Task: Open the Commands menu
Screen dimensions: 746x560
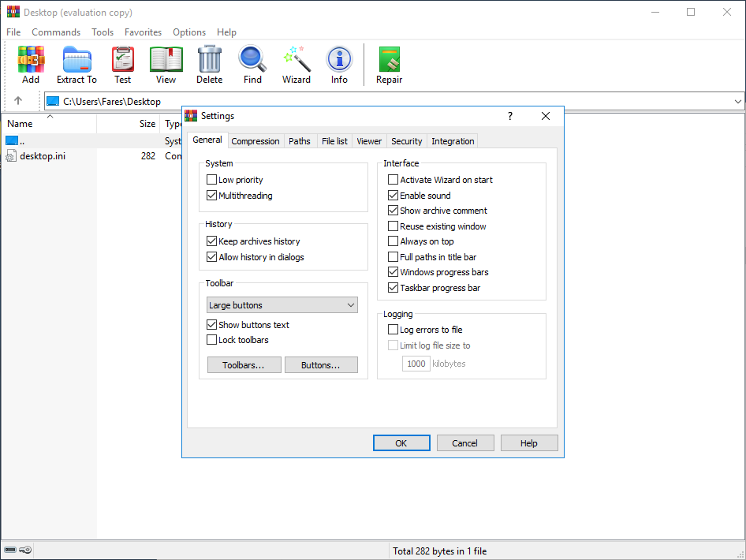Action: 56,32
